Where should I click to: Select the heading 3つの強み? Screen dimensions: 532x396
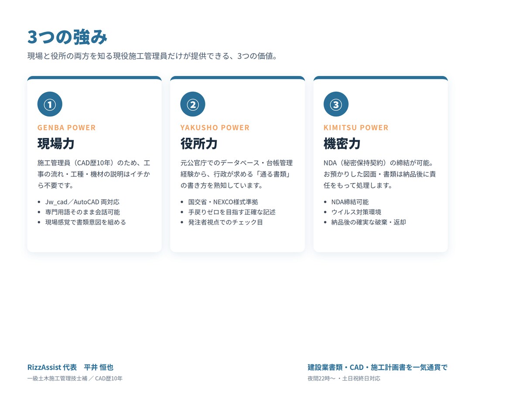(x=67, y=37)
